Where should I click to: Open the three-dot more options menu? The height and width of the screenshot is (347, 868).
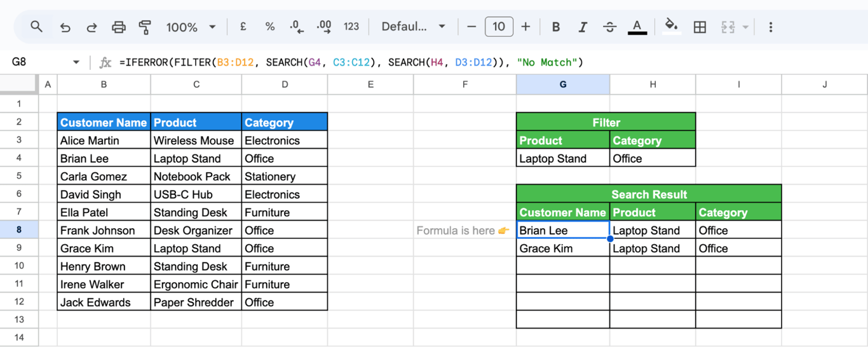pos(771,27)
